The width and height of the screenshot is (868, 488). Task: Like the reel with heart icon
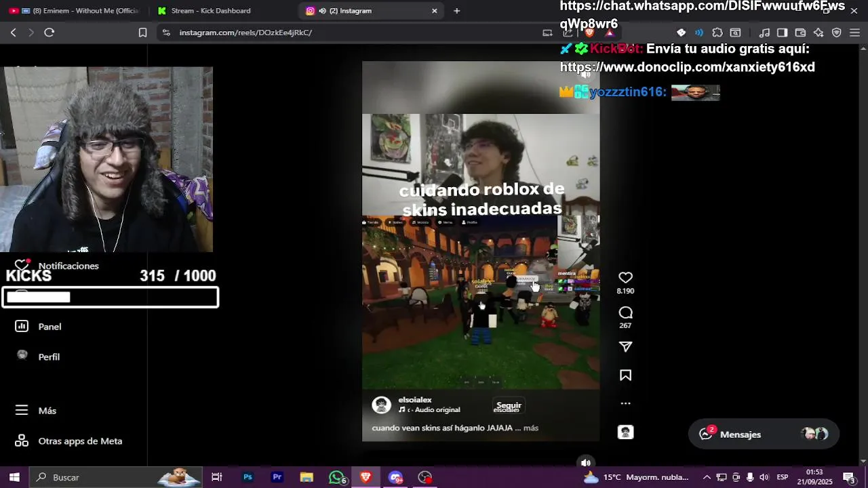coord(625,278)
